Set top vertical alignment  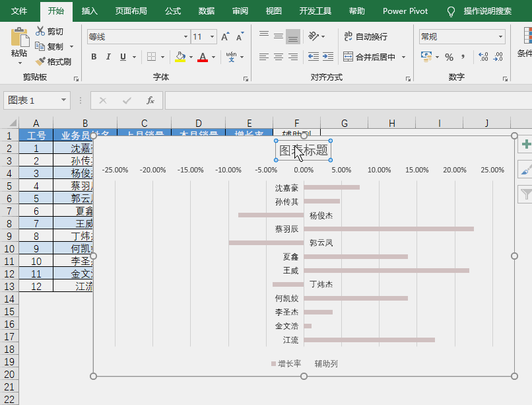(x=264, y=36)
